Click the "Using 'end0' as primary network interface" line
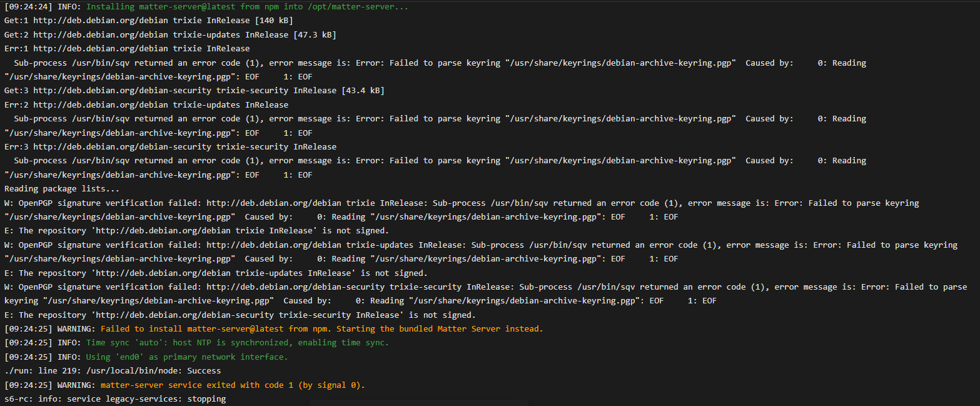The image size is (980, 406). coord(146,357)
